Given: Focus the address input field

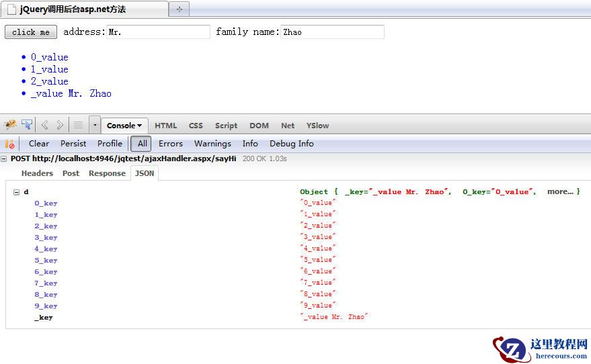Looking at the screenshot, I should tap(158, 32).
